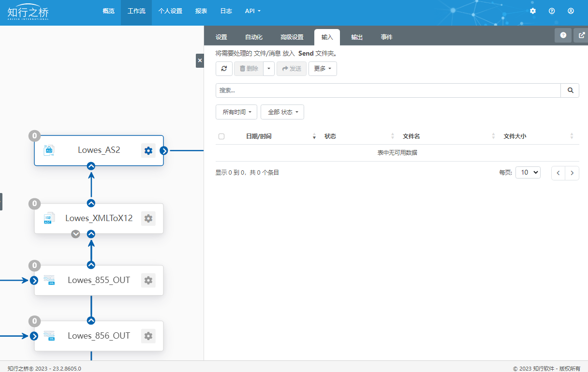The width and height of the screenshot is (588, 372).
Task: Open settings gear on Lowes_855_OUT connector
Action: point(148,280)
